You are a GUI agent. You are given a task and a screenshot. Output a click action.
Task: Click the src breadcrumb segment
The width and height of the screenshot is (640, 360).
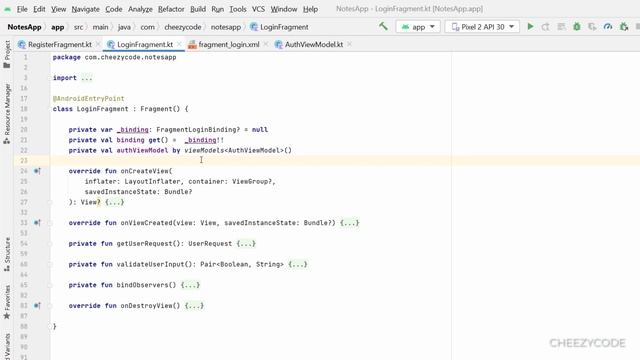pos(78,27)
